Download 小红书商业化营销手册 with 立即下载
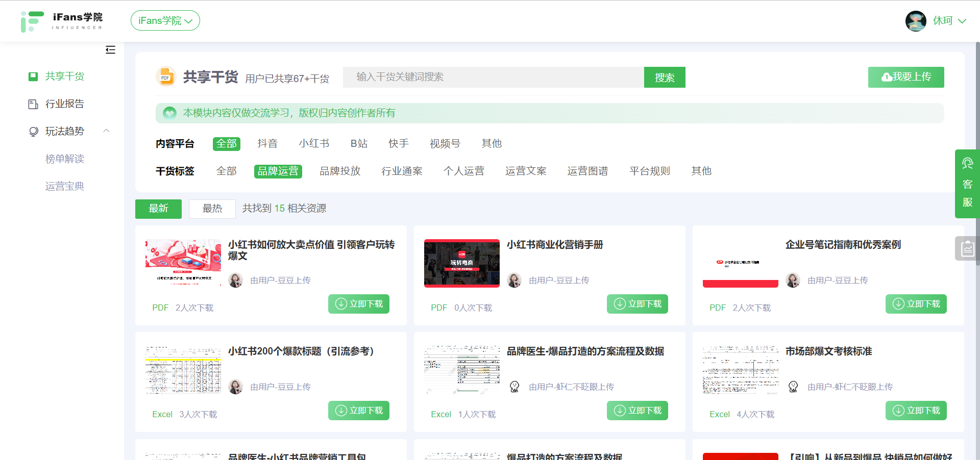 638,304
